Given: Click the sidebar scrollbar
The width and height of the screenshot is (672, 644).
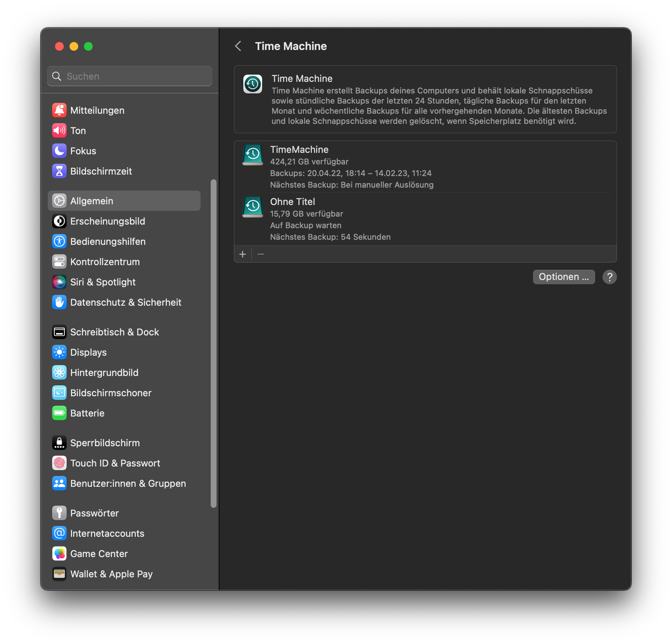Looking at the screenshot, I should 214,343.
